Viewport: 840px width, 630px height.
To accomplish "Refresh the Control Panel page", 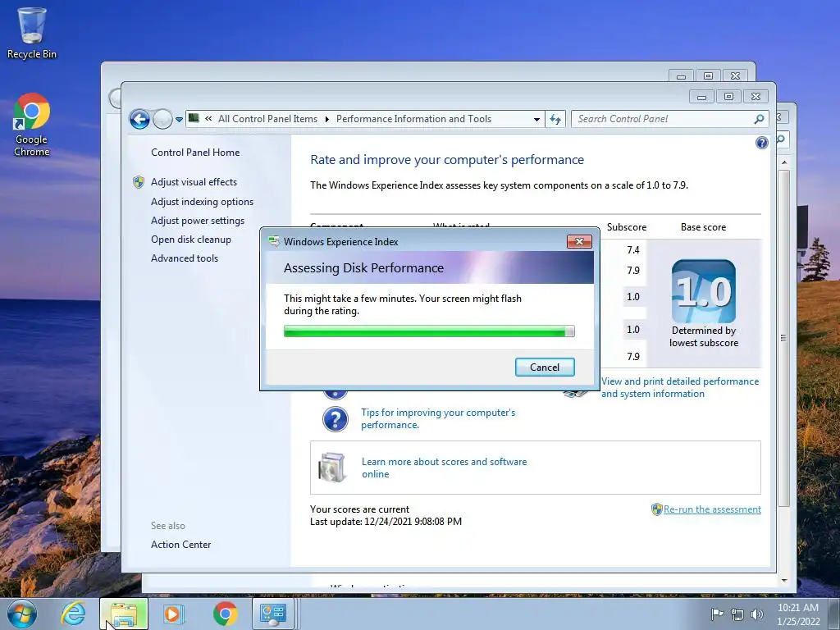I will pyautogui.click(x=555, y=119).
